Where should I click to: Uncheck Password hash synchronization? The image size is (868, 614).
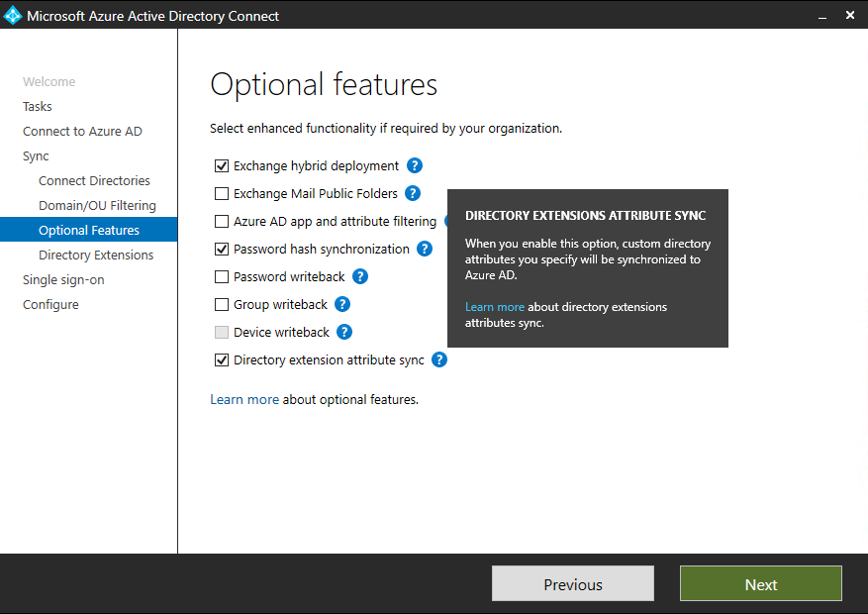[x=222, y=249]
